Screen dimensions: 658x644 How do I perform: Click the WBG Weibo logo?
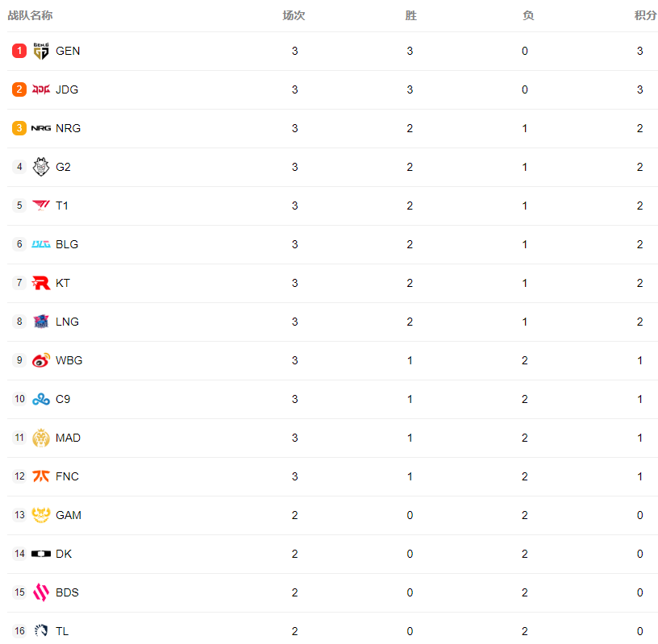click(x=41, y=360)
